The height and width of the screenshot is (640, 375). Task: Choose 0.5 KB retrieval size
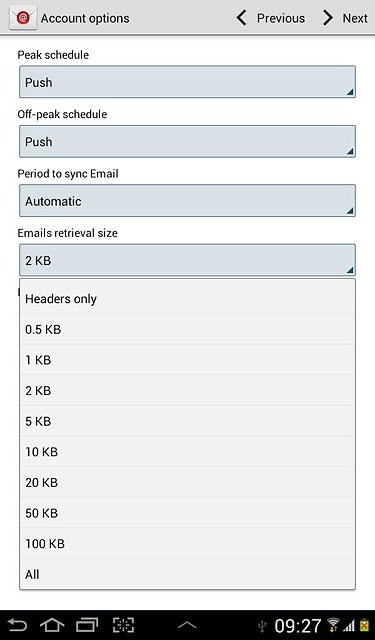(x=187, y=329)
